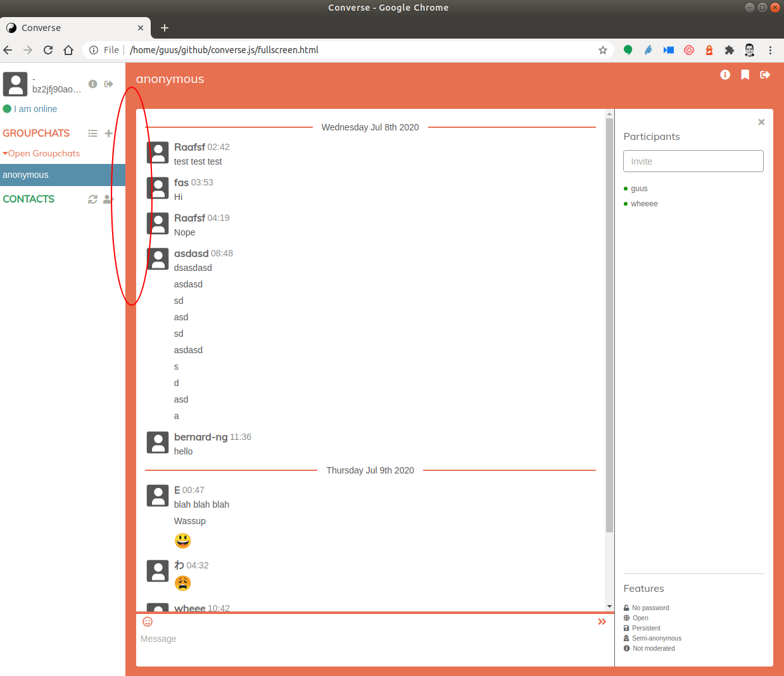Click Raafsf's avatar at 02:42 message

coord(158,153)
